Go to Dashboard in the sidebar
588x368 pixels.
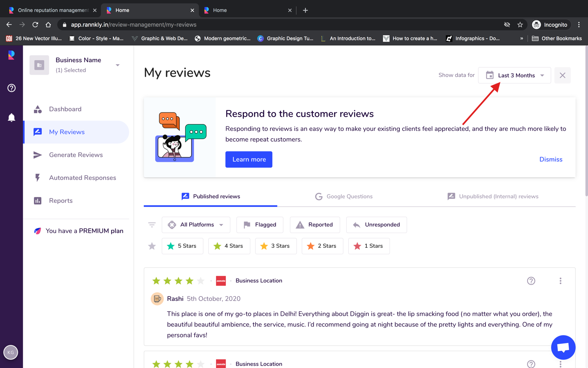point(77,109)
